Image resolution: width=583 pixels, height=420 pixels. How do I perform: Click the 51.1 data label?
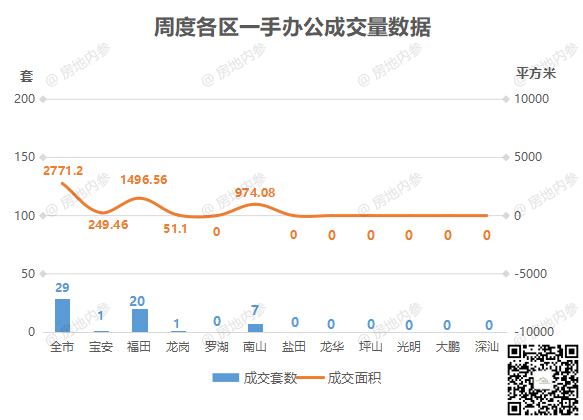point(175,229)
